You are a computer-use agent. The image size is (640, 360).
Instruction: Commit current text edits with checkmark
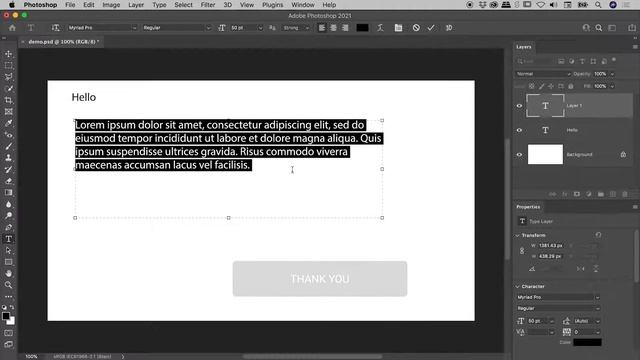[x=431, y=28]
